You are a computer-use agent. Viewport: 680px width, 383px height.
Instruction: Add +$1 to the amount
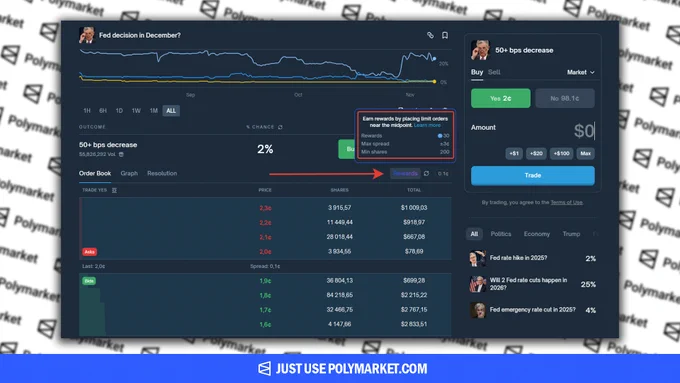(x=514, y=154)
